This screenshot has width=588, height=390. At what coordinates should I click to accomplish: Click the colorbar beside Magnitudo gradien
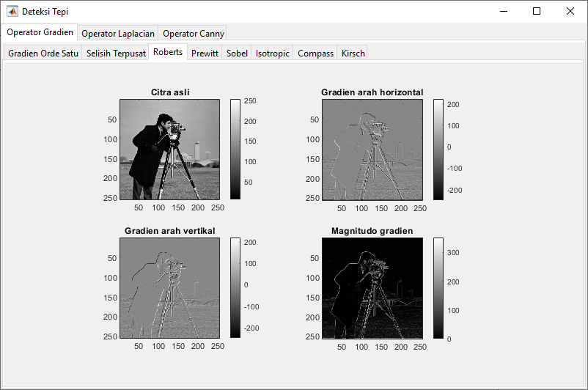pos(438,287)
